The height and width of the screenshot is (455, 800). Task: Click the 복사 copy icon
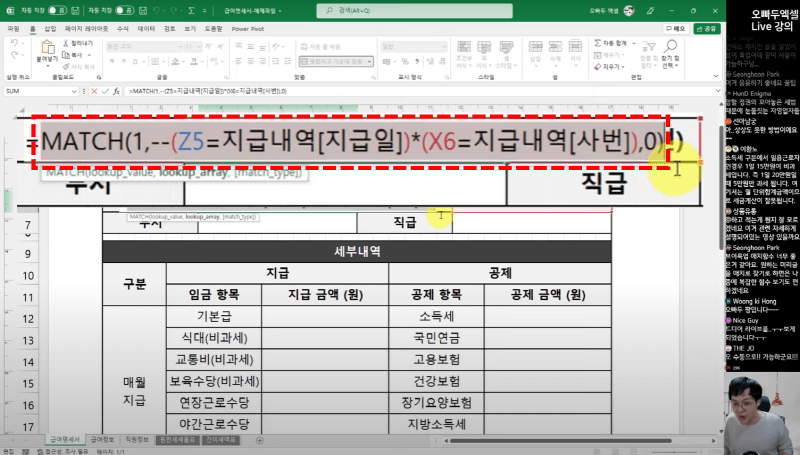66,55
